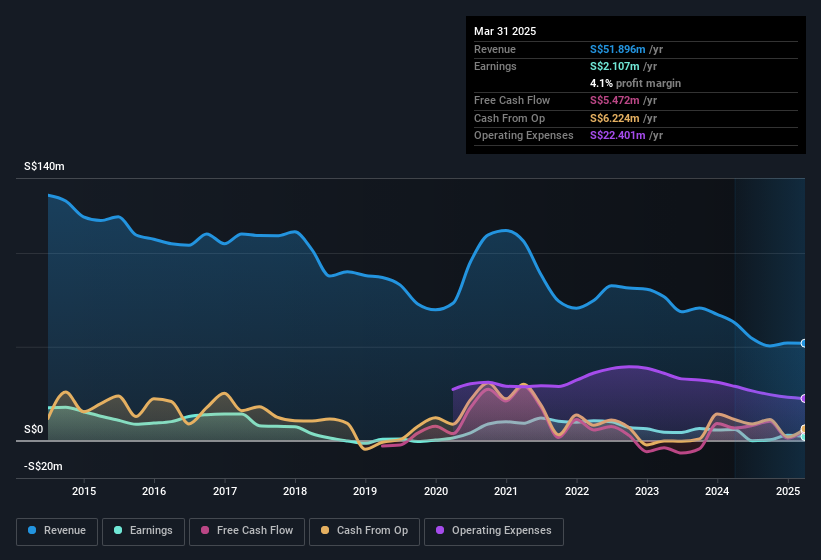Click the S$0 y-axis label
This screenshot has width=821, height=560.
tap(34, 430)
